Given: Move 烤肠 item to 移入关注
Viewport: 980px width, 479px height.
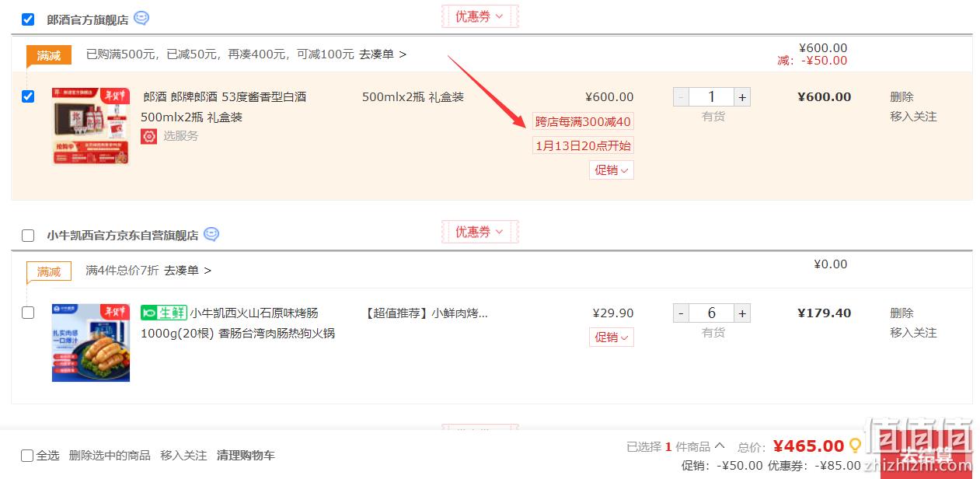Looking at the screenshot, I should [x=913, y=333].
